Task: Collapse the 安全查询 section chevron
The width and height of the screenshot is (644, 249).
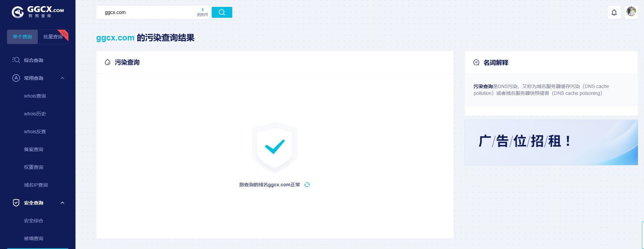Action: tap(62, 203)
